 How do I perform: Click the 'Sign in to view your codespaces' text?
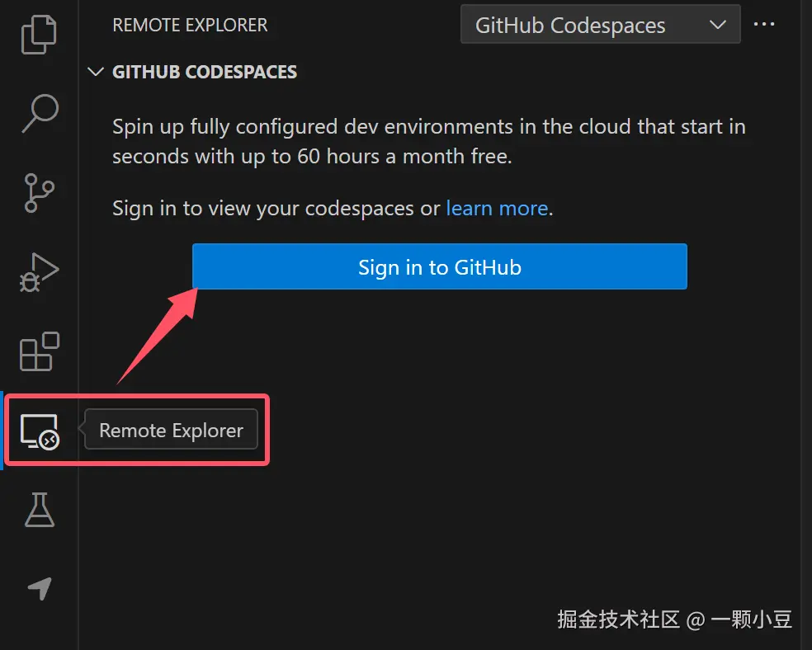tap(276, 208)
